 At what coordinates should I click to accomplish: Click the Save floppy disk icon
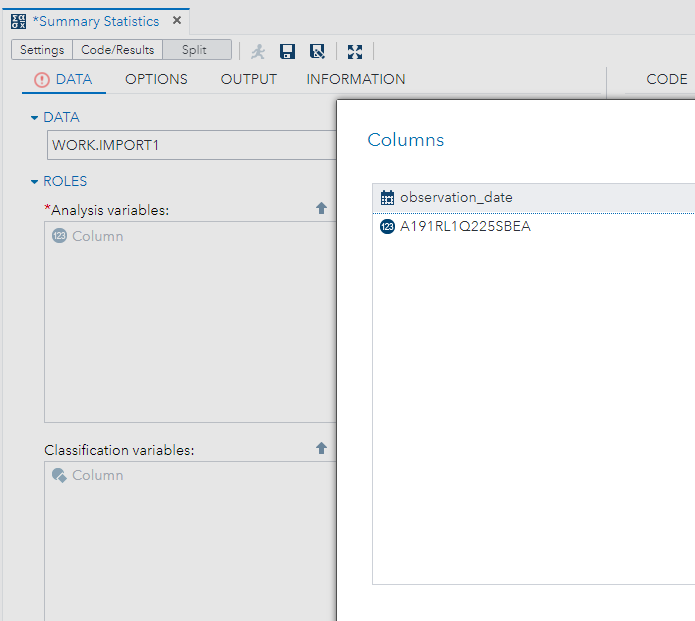[x=288, y=51]
